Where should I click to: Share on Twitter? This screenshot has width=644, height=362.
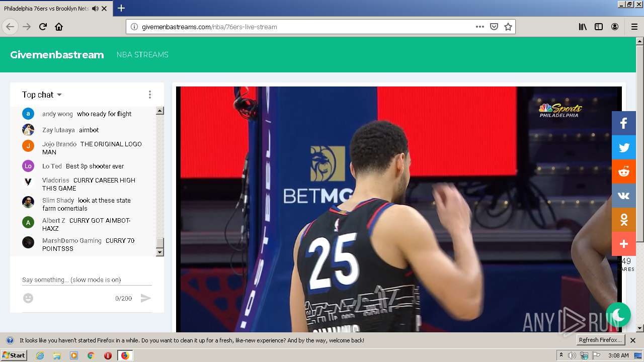(x=624, y=147)
